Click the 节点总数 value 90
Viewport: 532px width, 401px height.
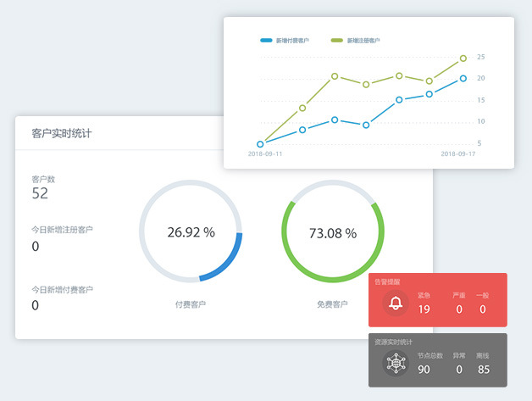coord(424,369)
